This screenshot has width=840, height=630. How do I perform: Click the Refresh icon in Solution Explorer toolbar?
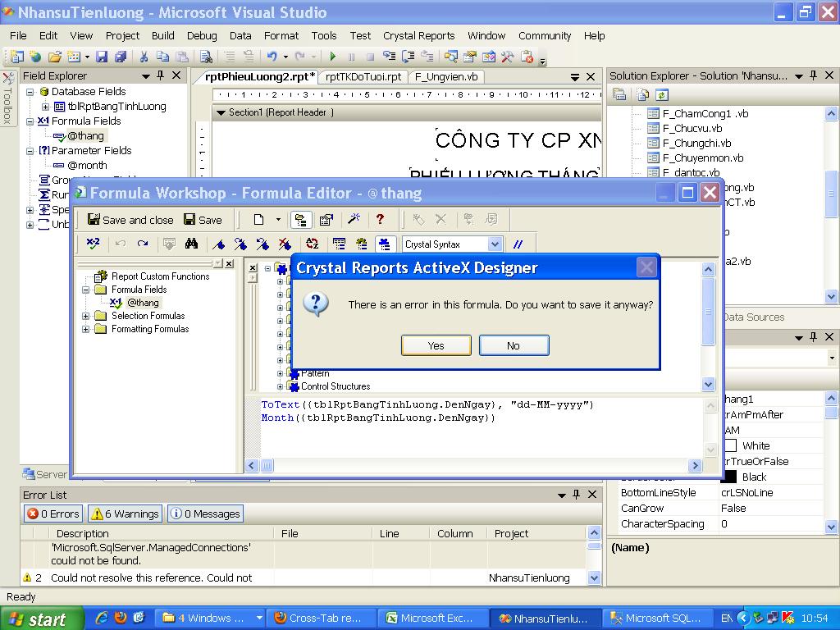click(662, 95)
